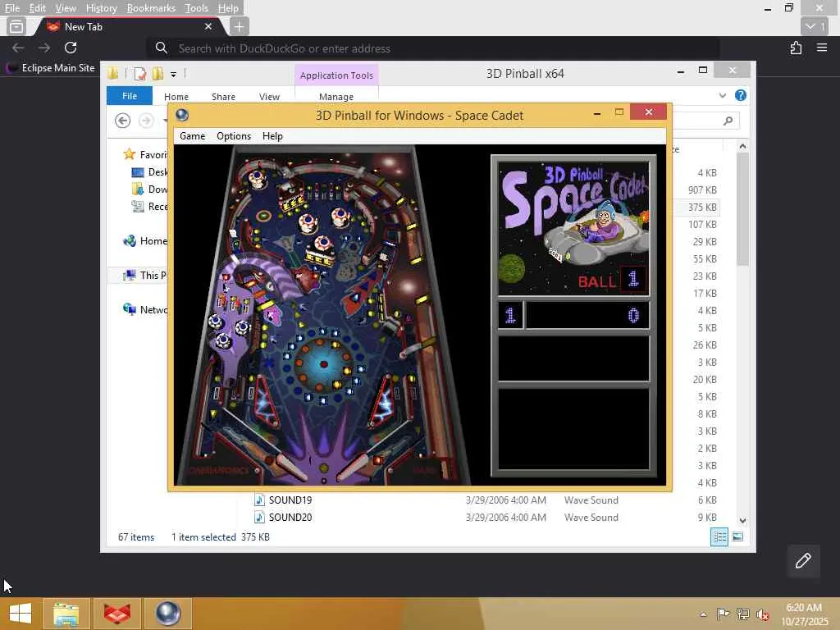Switch to View ribbon tab in Explorer
840x630 pixels.
point(269,97)
